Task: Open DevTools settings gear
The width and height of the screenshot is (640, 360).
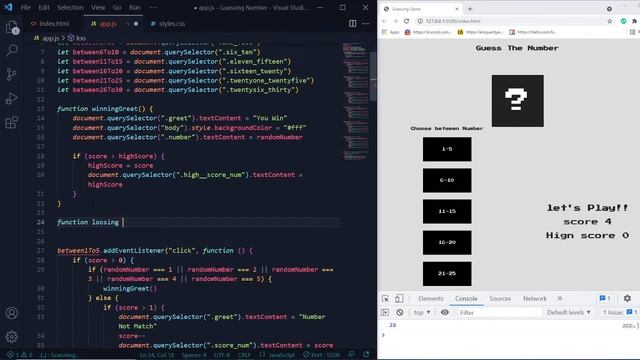Action: click(627, 298)
